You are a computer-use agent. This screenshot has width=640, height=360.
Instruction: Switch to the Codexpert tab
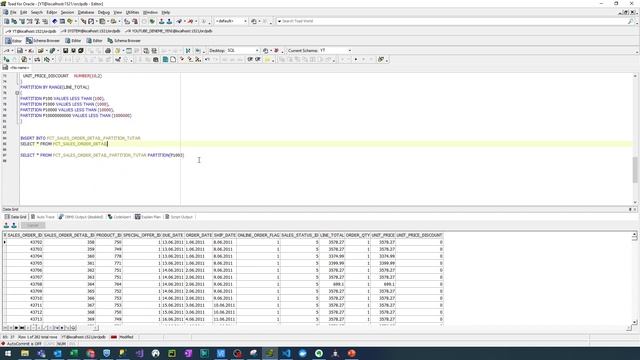pos(119,217)
